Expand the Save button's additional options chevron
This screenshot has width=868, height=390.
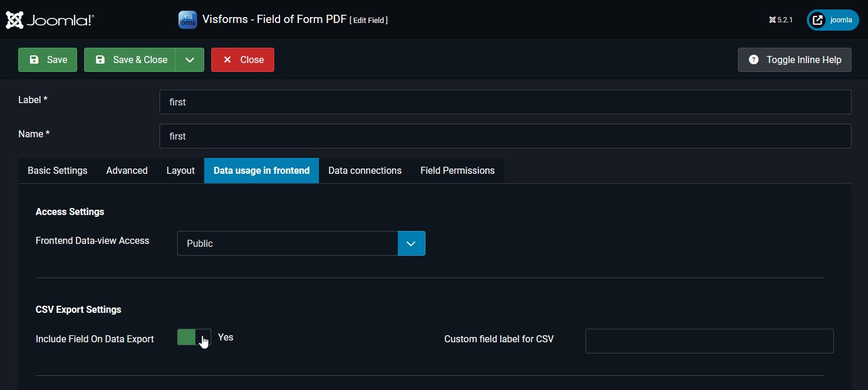(189, 60)
